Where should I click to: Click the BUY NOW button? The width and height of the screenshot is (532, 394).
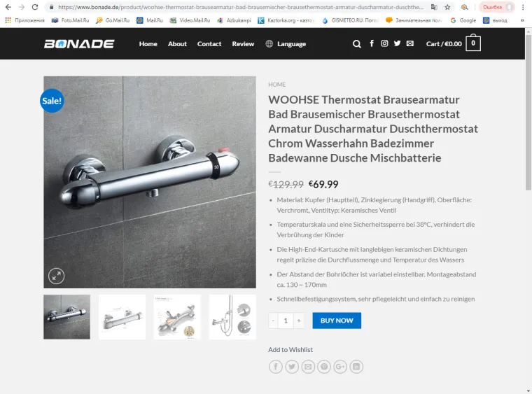coord(337,321)
